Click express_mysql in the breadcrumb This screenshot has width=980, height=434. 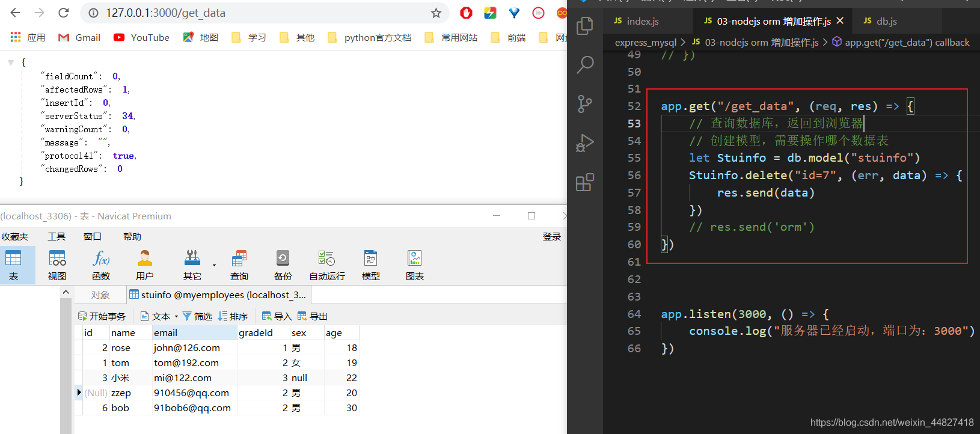click(x=646, y=42)
